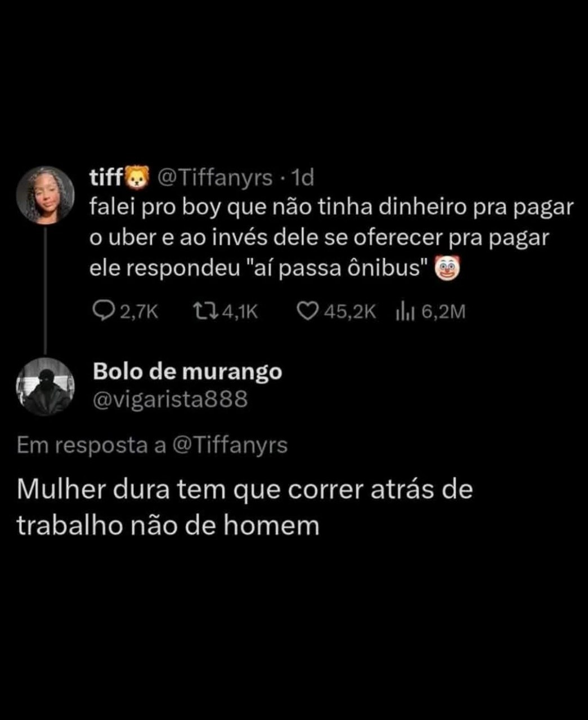This screenshot has height=720, width=588.
Task: Open tiff's profile picture
Action: click(45, 194)
